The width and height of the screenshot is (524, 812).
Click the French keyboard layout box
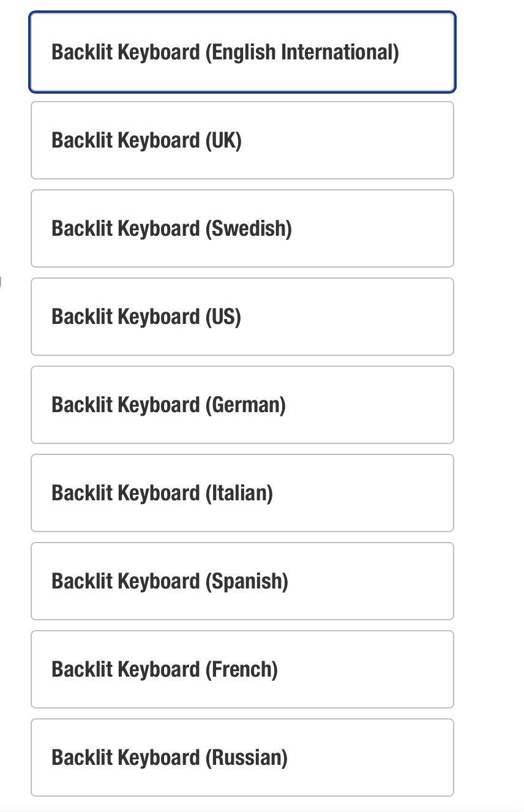pos(242,669)
